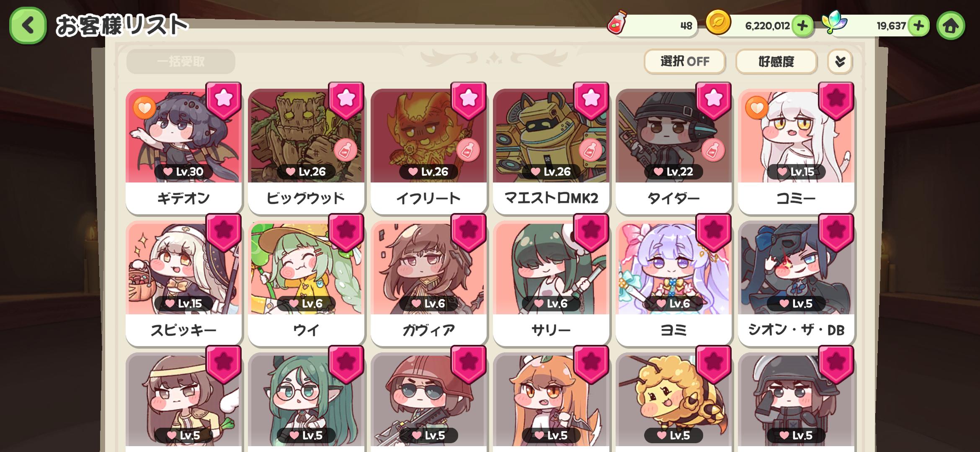Tap orange heart icon on コミー card
980x452 pixels.
point(757,108)
